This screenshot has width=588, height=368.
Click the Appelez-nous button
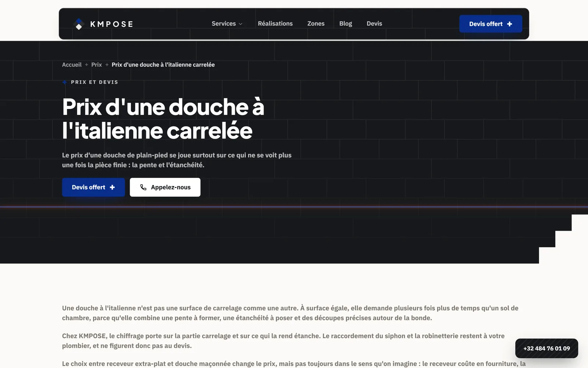(165, 187)
